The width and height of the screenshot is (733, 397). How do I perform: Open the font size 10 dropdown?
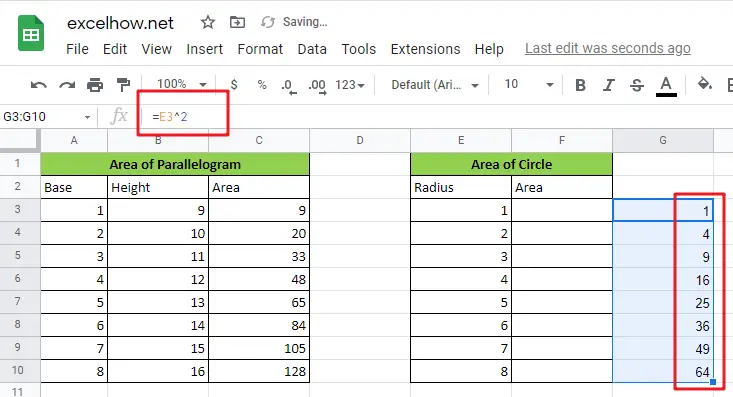tap(529, 85)
